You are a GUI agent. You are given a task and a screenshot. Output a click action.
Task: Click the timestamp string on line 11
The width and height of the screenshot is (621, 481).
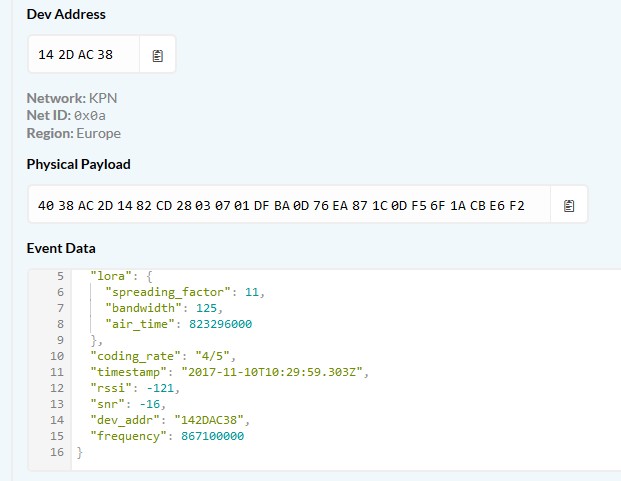point(272,372)
